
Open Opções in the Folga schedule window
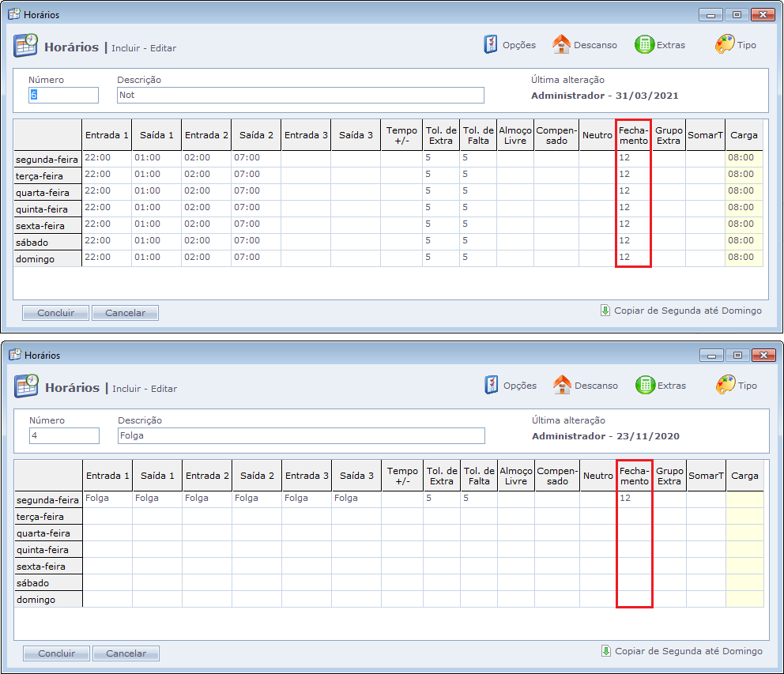coord(511,386)
